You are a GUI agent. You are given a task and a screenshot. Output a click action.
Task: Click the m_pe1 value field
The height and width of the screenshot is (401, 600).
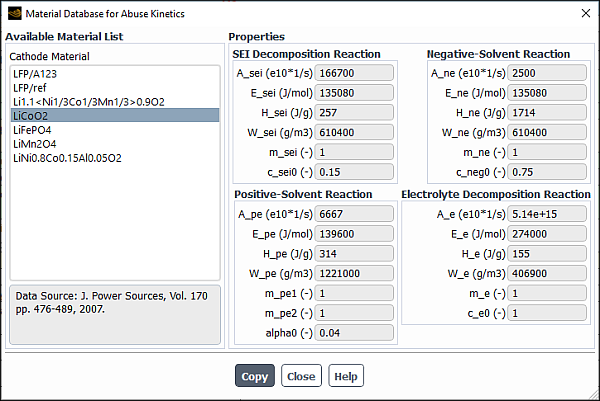[x=354, y=293]
